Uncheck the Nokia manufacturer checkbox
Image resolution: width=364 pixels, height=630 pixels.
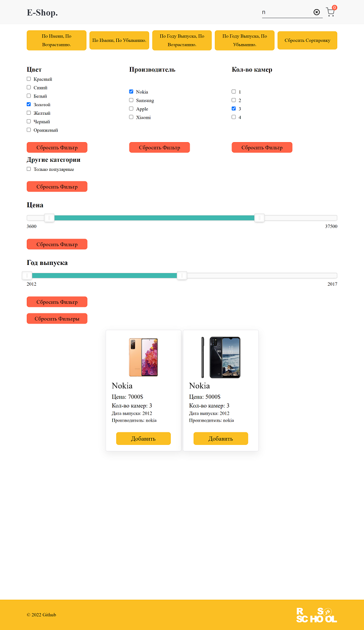[x=131, y=92]
